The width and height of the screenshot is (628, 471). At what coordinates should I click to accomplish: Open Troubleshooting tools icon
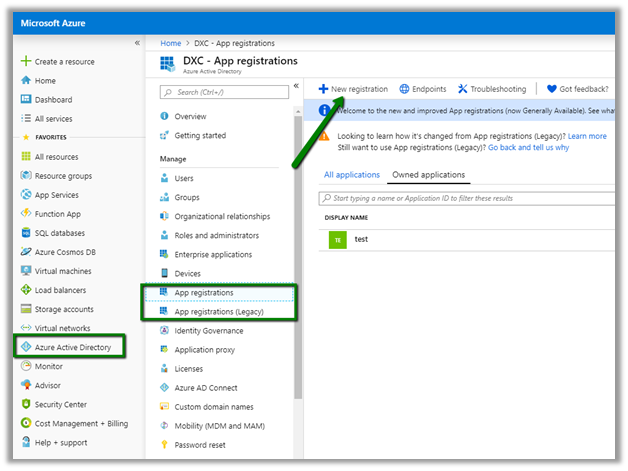(x=463, y=89)
